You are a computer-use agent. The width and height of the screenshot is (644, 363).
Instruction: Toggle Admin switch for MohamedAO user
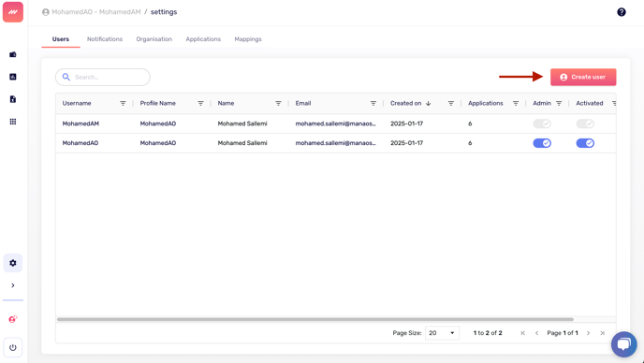pyautogui.click(x=542, y=143)
